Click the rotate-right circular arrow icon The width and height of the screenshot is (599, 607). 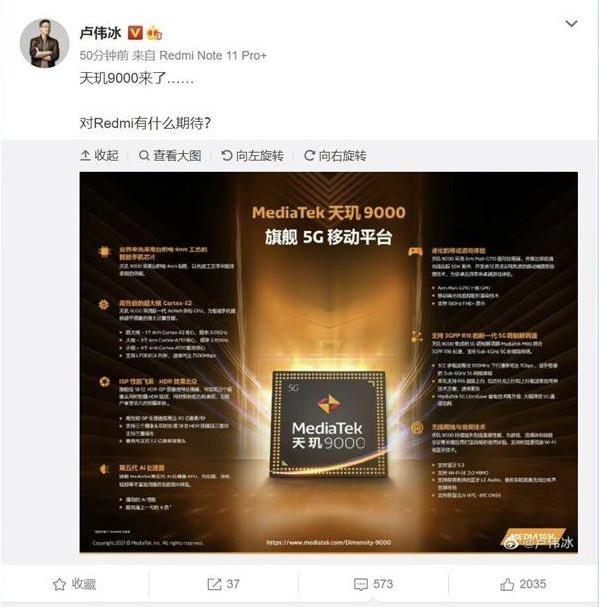pos(309,156)
